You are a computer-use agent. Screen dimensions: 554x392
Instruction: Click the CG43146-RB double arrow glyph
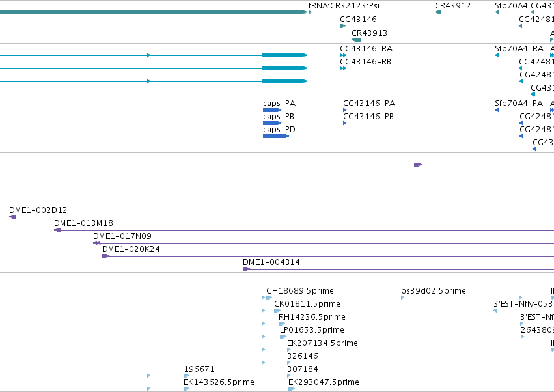[342, 68]
